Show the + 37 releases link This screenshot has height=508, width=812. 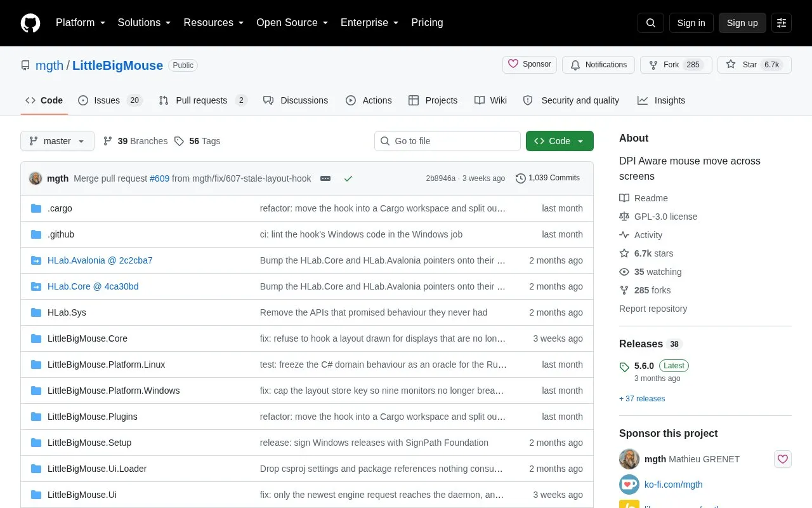[642, 399]
